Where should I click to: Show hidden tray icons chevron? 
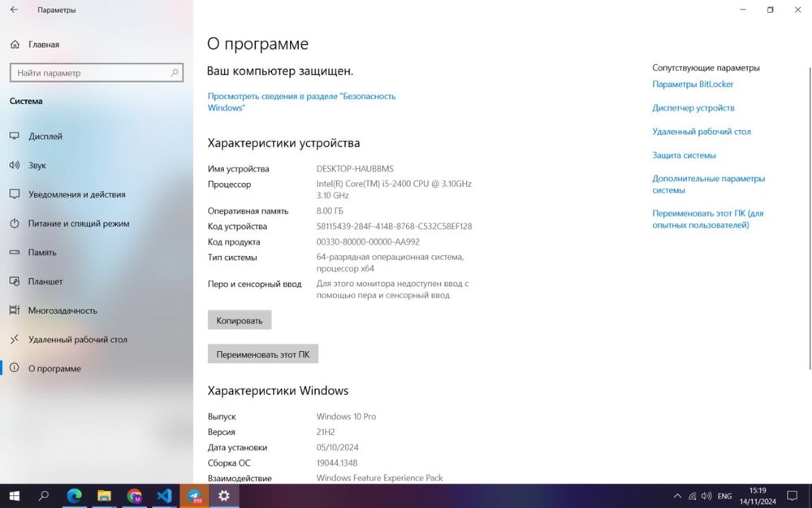tap(677, 496)
